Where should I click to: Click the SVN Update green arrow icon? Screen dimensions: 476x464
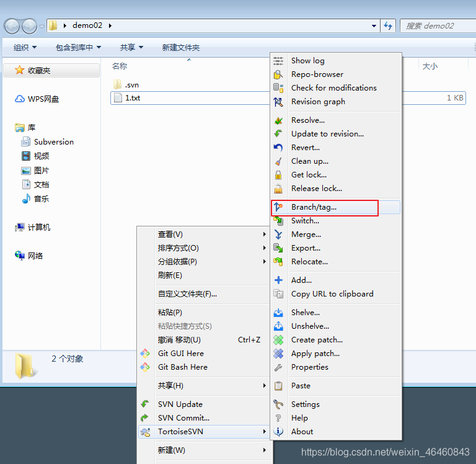tap(145, 404)
